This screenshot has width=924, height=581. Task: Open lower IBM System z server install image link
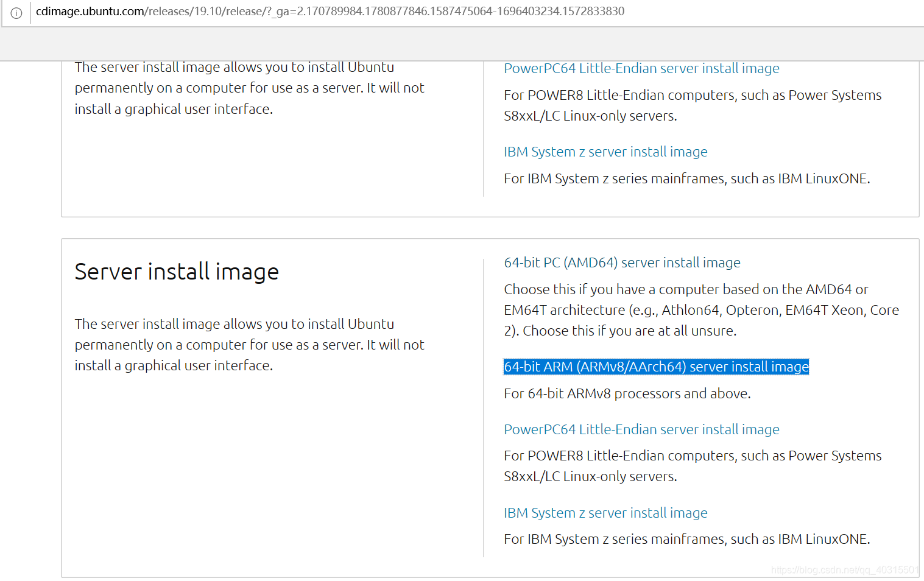pyautogui.click(x=605, y=513)
